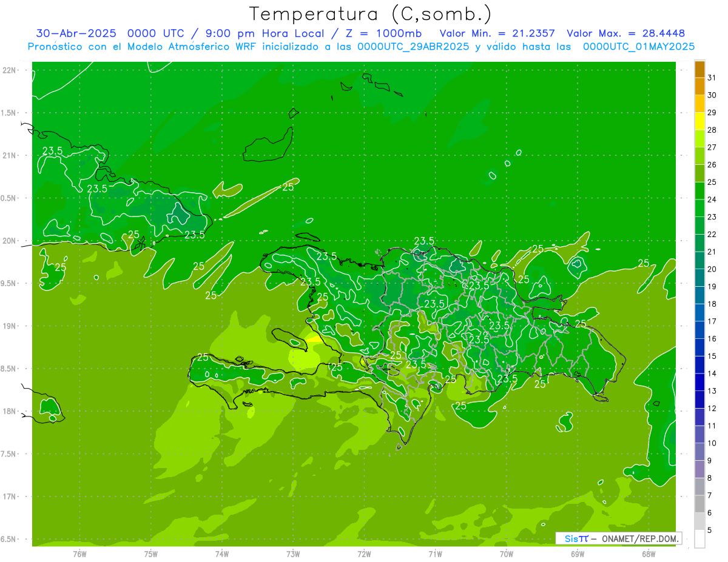Click the dark blue legend swatch between 13 and 14
Image resolution: width=728 pixels, height=562 pixels.
pos(699,383)
